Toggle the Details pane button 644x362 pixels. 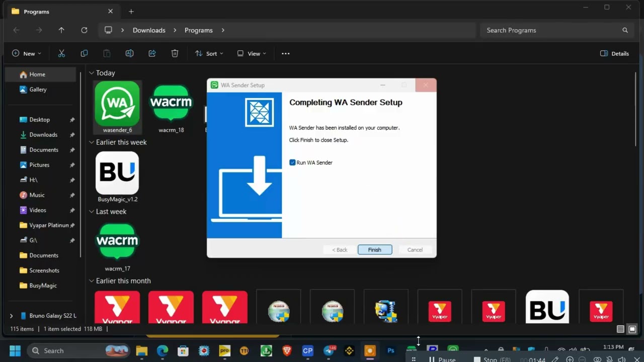coord(614,53)
